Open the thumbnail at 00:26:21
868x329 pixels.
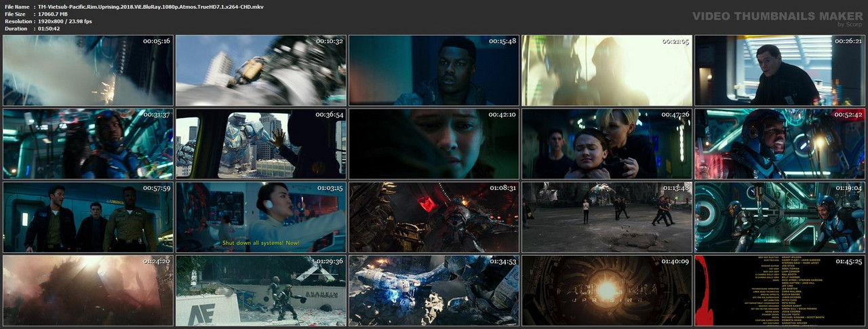[x=780, y=71]
